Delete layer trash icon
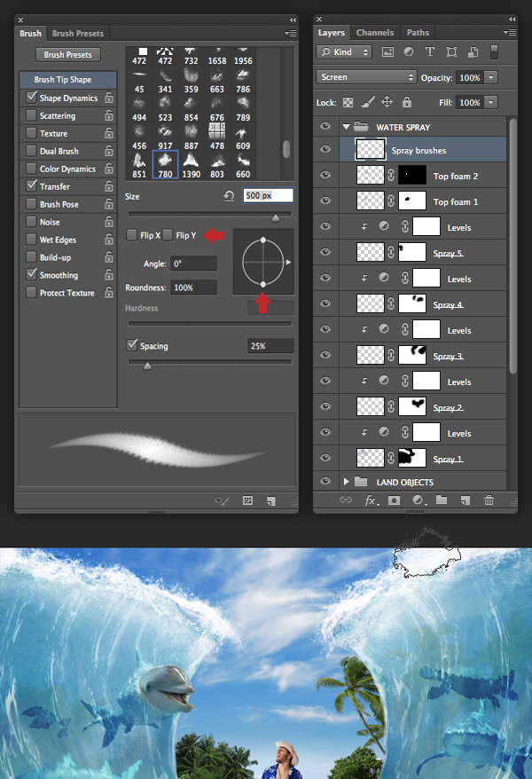The height and width of the screenshot is (779, 532). [x=489, y=500]
